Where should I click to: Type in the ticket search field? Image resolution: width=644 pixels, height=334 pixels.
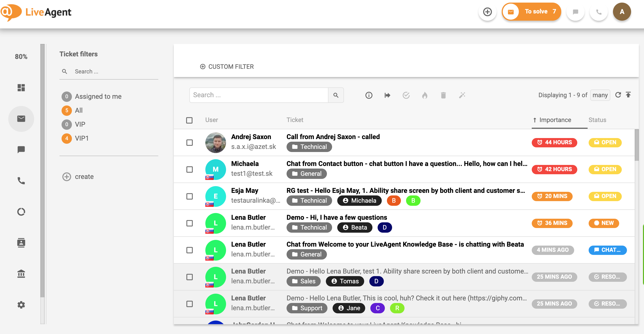(x=259, y=95)
